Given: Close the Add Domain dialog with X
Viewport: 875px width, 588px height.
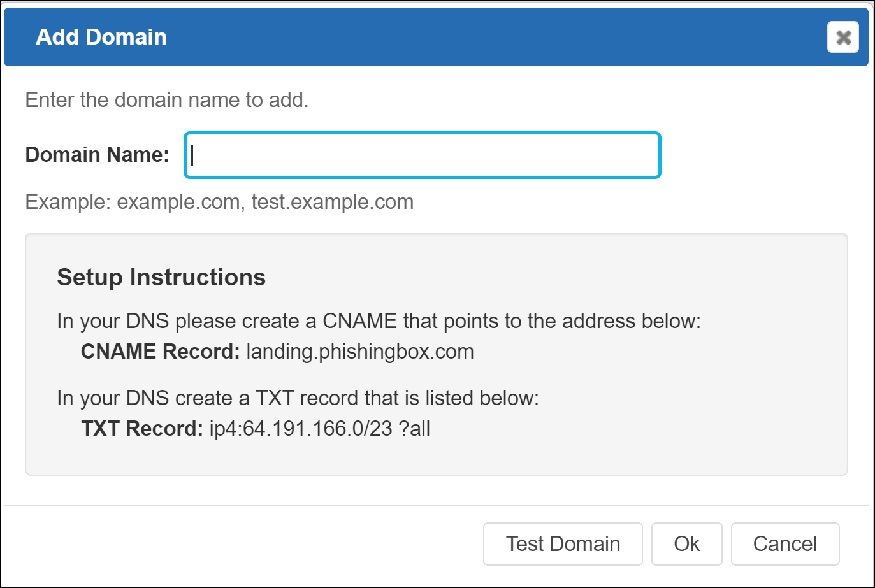Looking at the screenshot, I should coord(842,37).
